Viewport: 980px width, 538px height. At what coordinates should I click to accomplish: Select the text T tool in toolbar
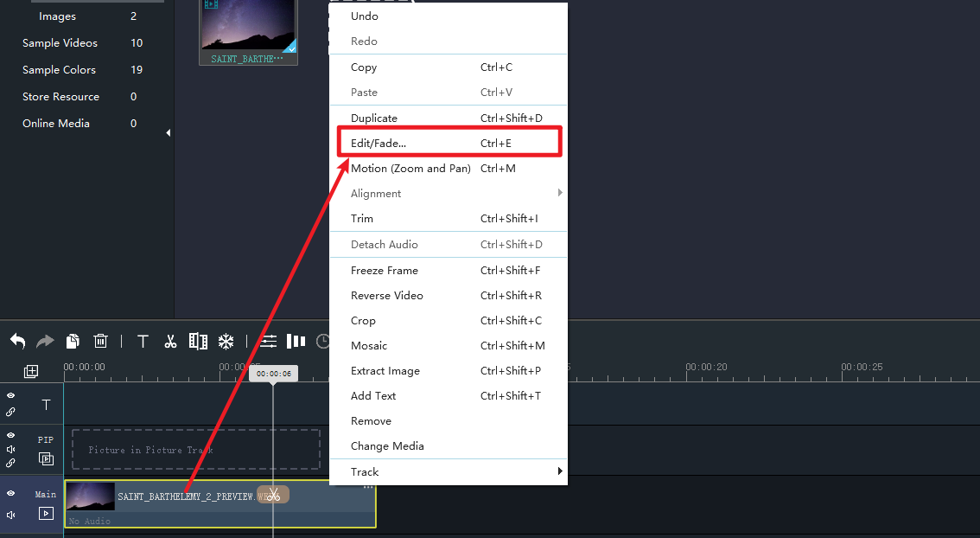click(x=143, y=341)
